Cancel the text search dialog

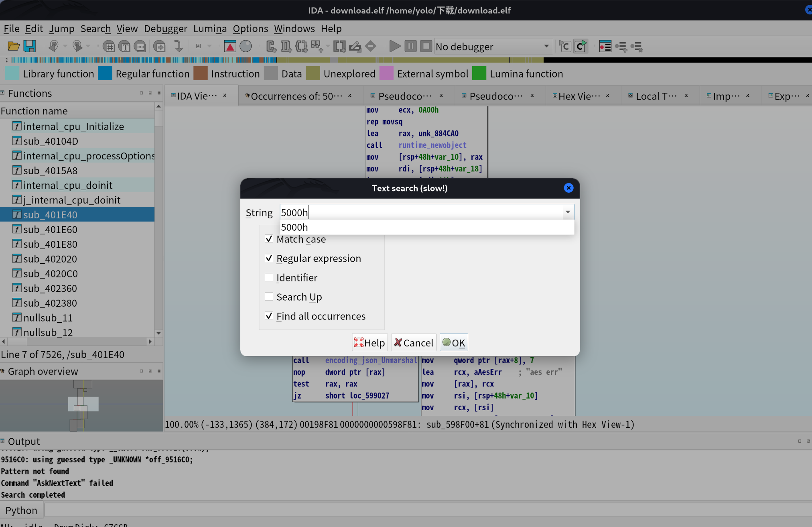coord(413,342)
